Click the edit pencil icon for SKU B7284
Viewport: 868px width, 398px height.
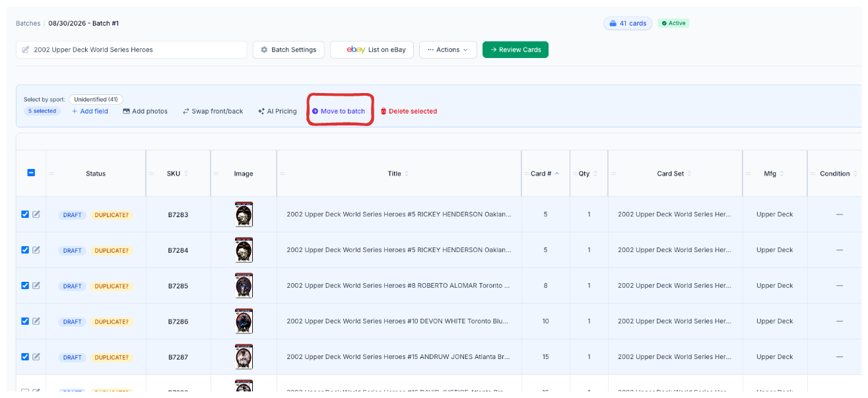pos(36,250)
